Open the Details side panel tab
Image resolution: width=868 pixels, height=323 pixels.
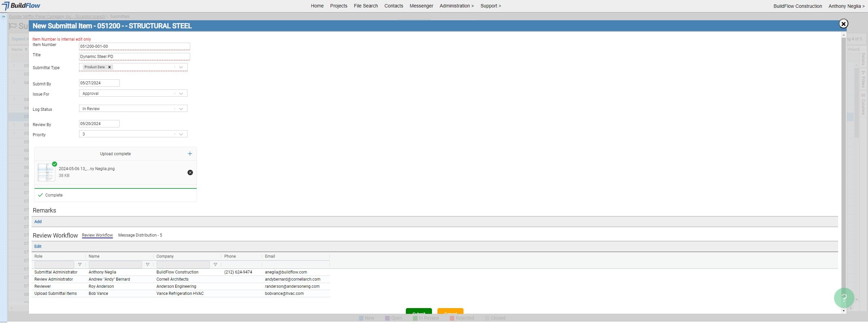pos(863,59)
